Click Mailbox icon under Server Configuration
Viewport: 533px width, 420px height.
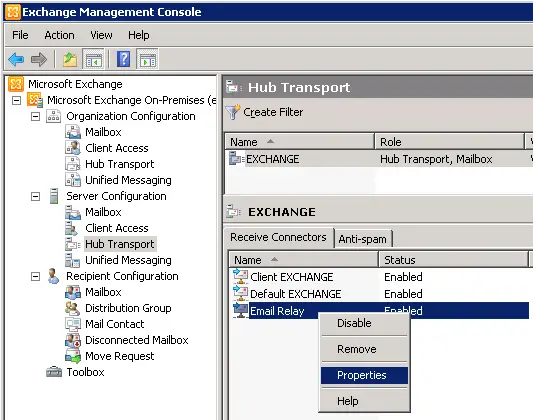pyautogui.click(x=73, y=212)
